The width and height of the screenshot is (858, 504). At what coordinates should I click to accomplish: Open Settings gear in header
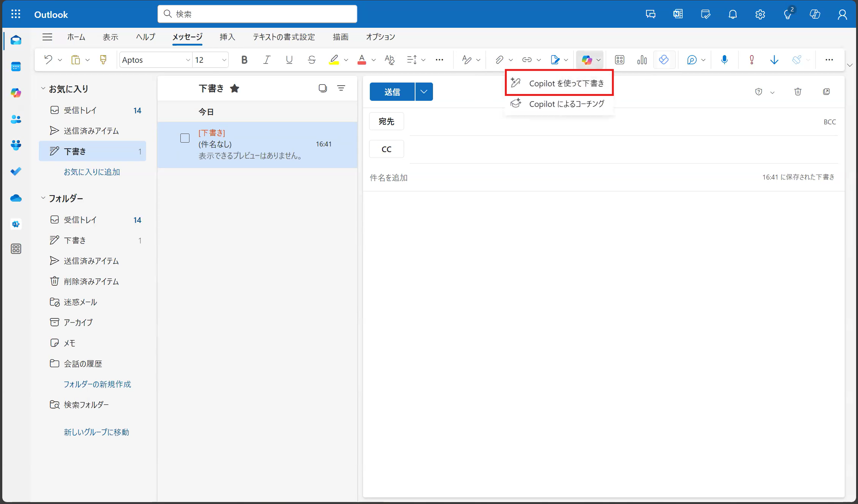(x=760, y=14)
